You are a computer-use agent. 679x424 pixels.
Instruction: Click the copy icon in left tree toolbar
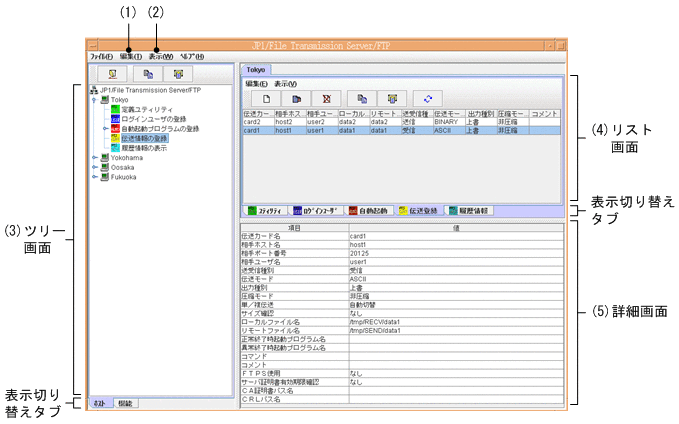point(147,74)
